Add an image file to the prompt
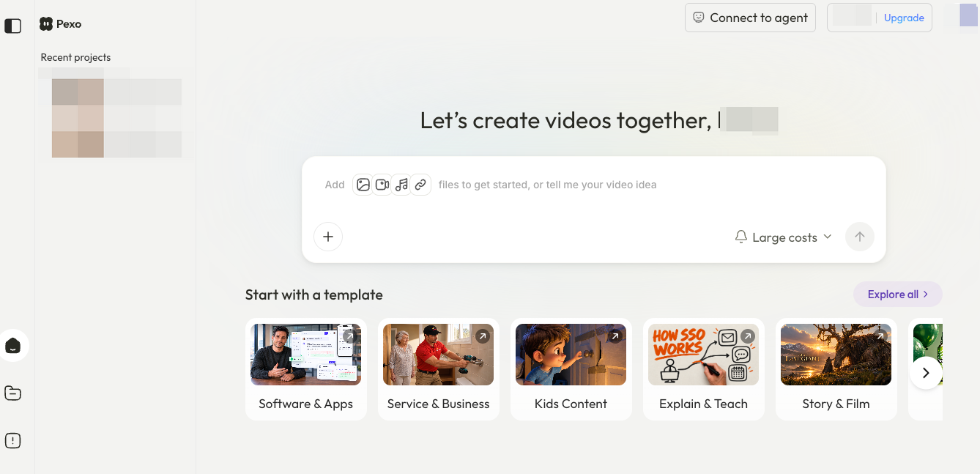980x474 pixels. point(363,185)
